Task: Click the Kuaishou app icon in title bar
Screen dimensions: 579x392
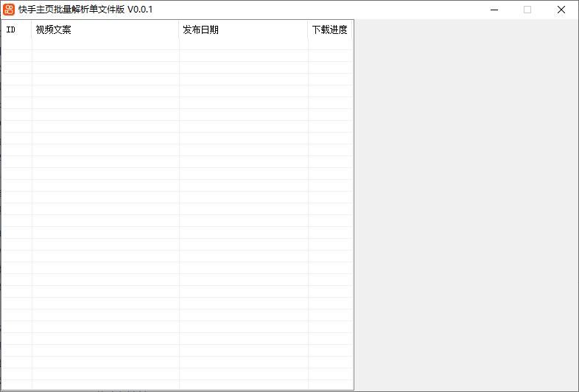Action: (9, 10)
